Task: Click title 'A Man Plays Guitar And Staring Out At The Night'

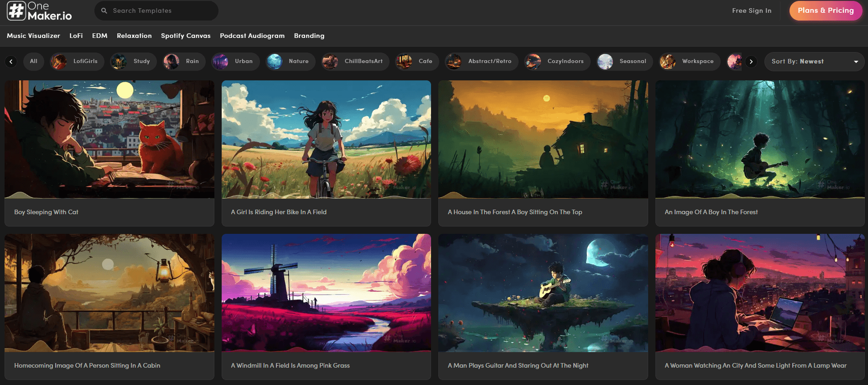Action: click(x=518, y=365)
